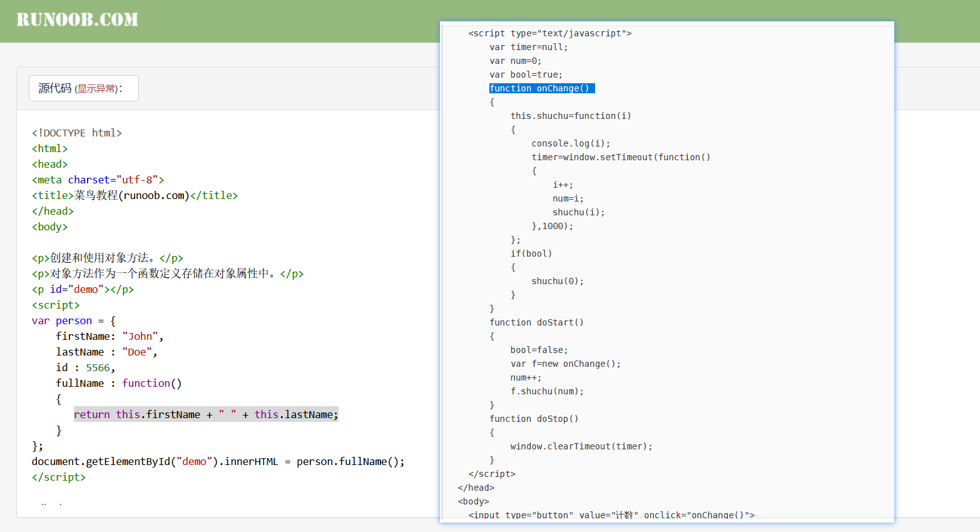Click the 'var num=0;' line in popup
980x532 pixels.
click(x=516, y=61)
